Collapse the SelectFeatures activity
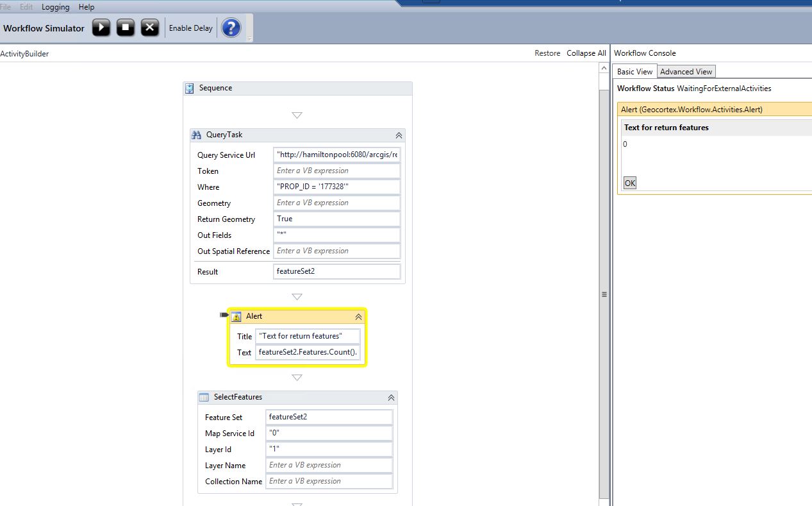Screen dimensions: 812x506 coord(391,398)
